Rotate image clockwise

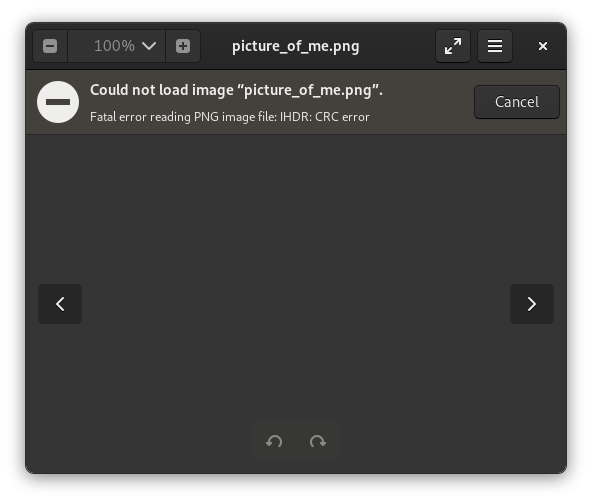pos(318,441)
